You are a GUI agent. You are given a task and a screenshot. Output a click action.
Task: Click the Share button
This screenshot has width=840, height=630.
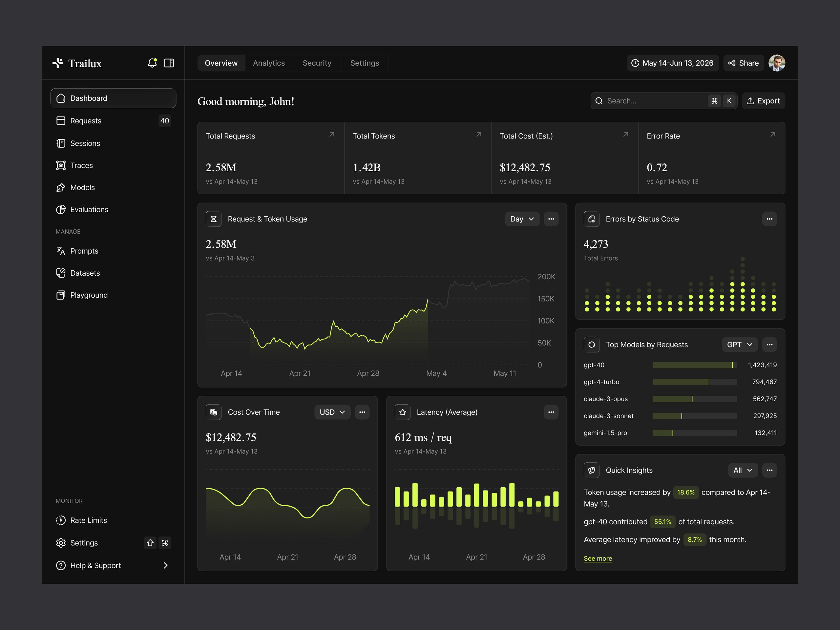point(744,63)
